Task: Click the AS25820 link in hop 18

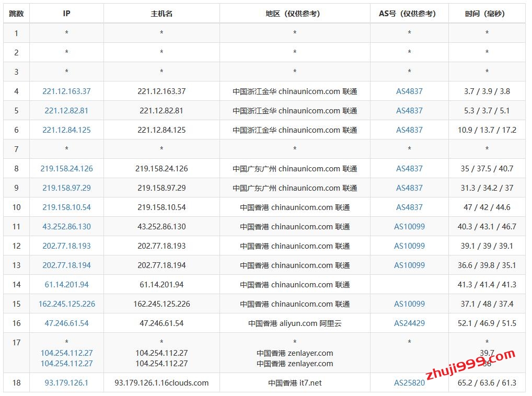Action: point(409,383)
